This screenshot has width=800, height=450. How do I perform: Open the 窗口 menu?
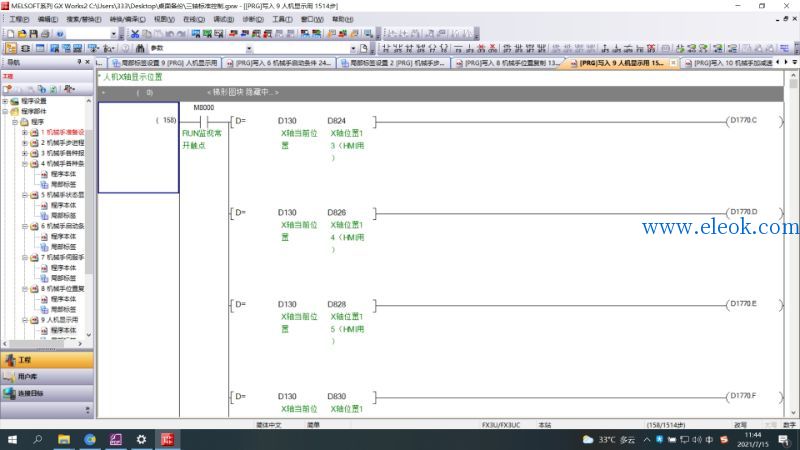click(x=312, y=19)
